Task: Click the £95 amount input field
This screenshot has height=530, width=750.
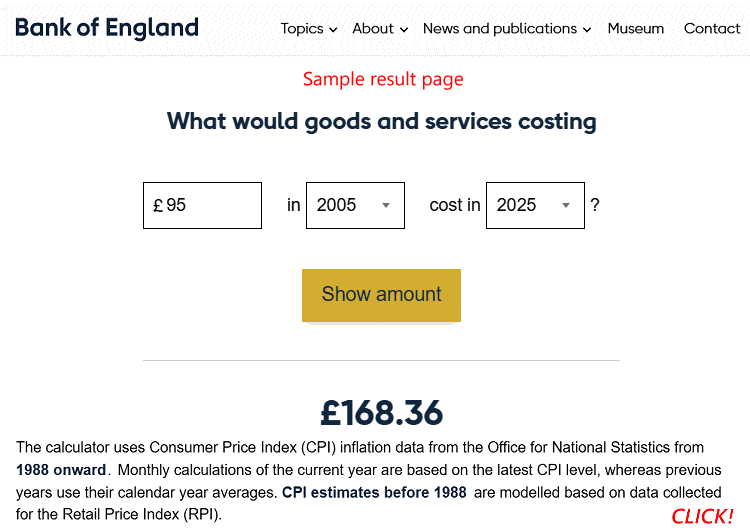Action: [210, 205]
